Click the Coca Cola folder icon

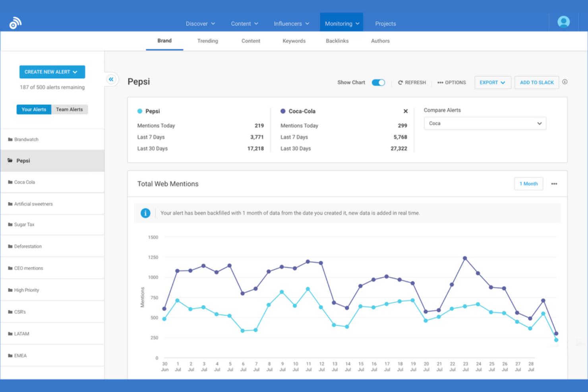point(10,182)
